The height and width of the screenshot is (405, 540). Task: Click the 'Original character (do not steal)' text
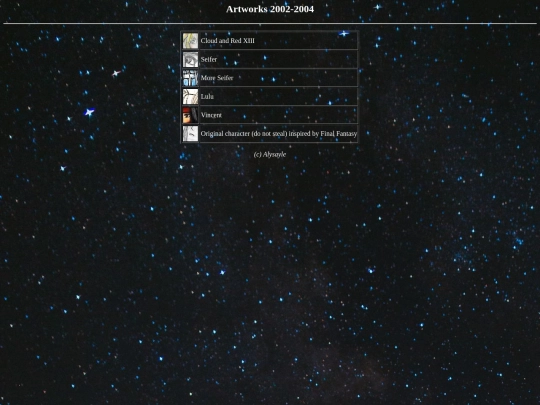pyautogui.click(x=244, y=134)
